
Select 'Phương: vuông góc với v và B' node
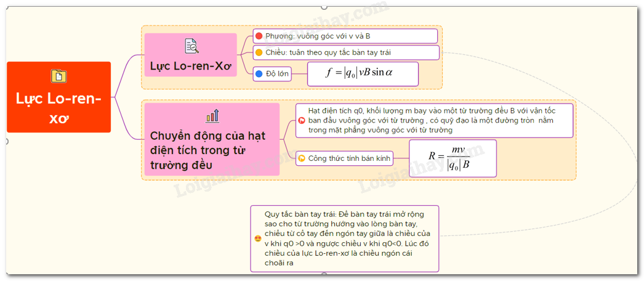(x=345, y=36)
